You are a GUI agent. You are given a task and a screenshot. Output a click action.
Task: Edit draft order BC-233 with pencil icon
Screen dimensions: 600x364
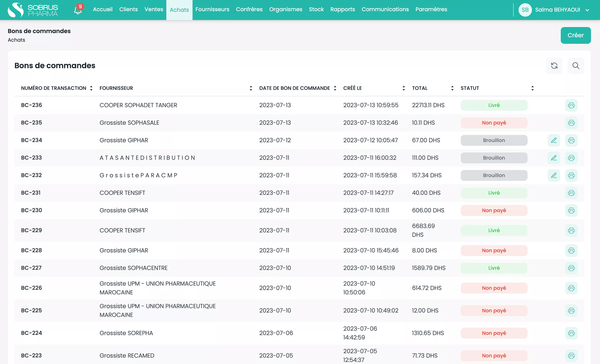554,158
